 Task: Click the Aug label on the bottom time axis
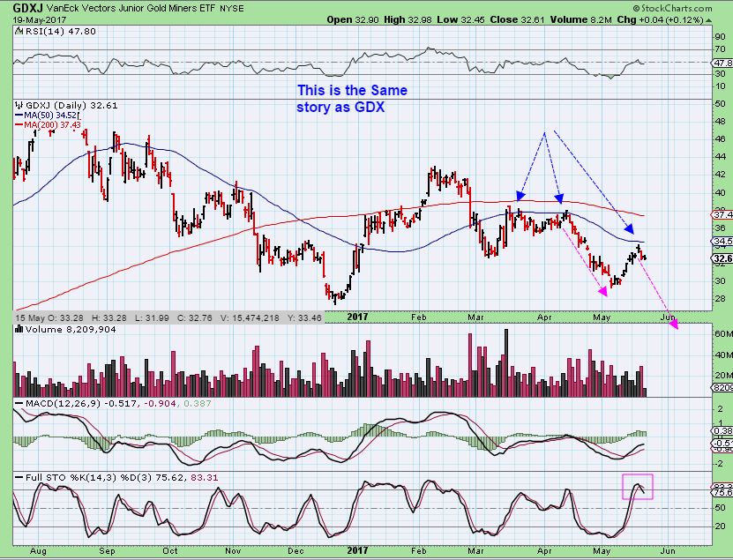[x=38, y=550]
